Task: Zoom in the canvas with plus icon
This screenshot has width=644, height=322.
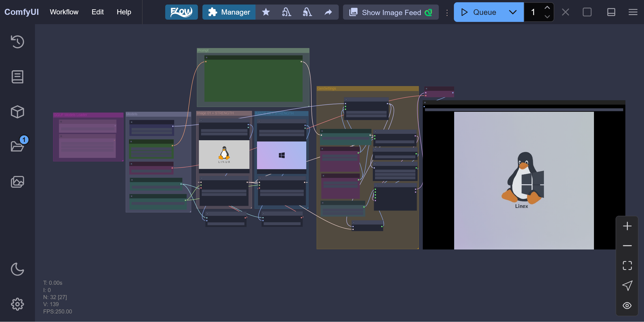Action: coord(627,226)
